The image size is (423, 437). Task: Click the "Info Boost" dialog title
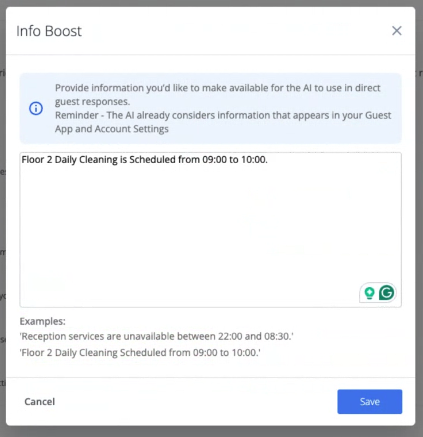coord(49,31)
